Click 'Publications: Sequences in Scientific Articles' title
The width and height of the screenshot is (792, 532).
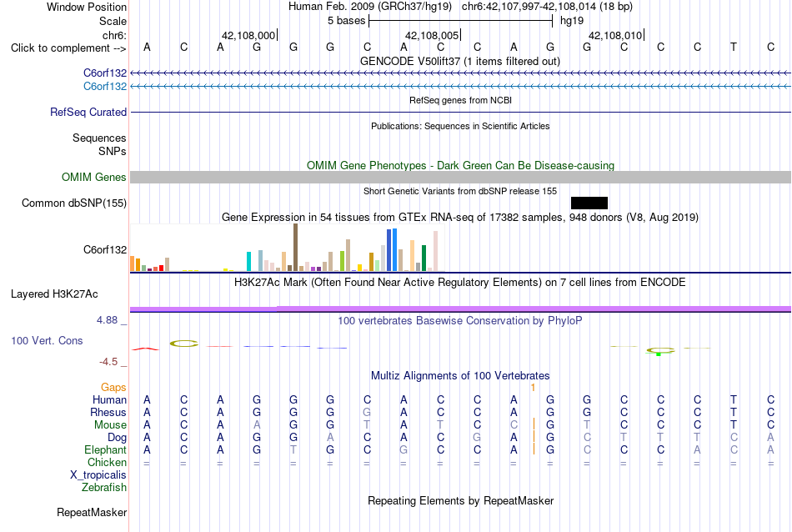460,126
